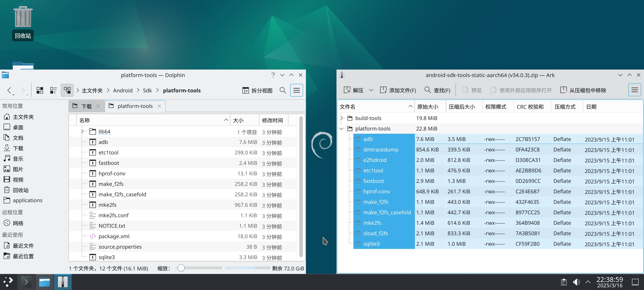
Task: Expand the lib64 folder tree
Action: coord(82,132)
